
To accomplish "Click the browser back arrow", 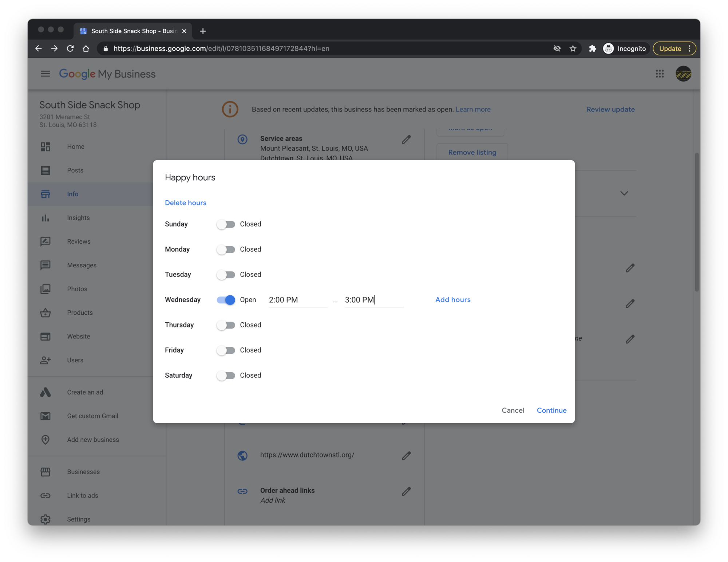I will tap(38, 48).
